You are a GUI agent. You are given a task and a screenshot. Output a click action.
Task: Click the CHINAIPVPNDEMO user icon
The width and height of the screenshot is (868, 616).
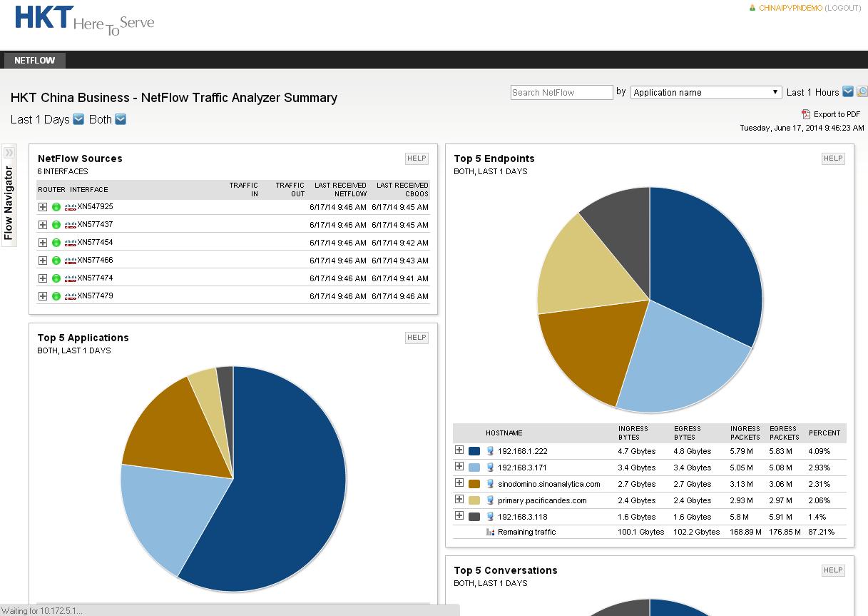(752, 8)
